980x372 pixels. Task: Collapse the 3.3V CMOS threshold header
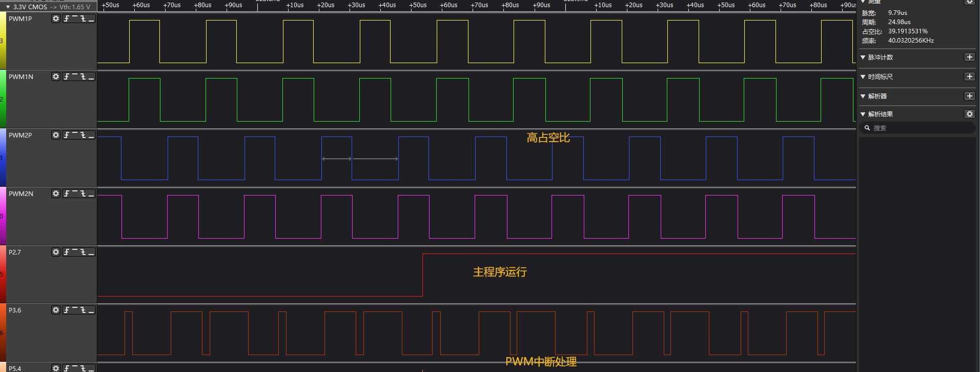8,7
